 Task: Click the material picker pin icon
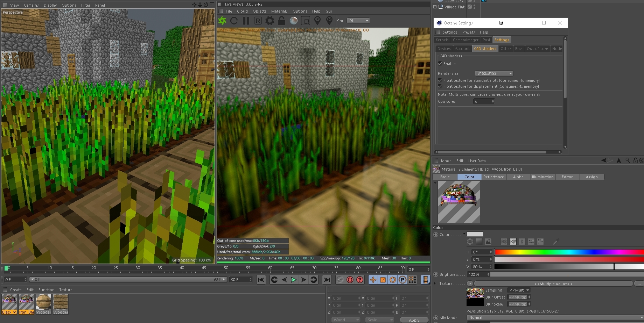tap(329, 21)
